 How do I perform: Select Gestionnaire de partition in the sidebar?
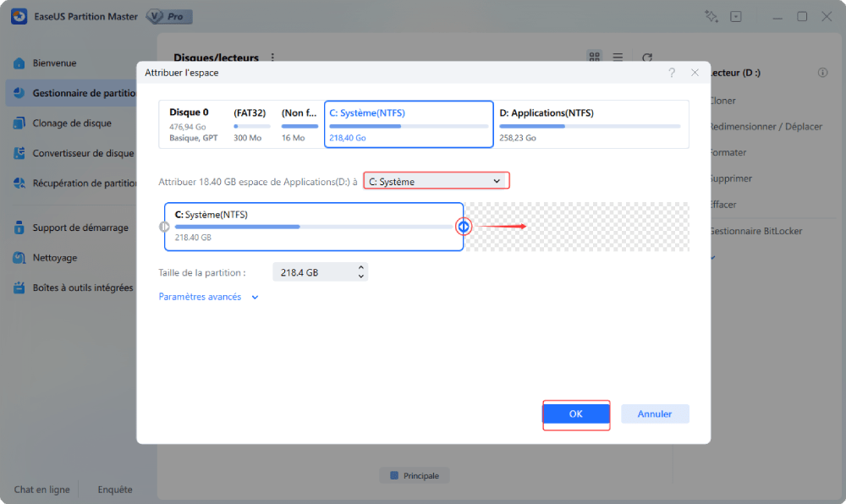(x=71, y=93)
